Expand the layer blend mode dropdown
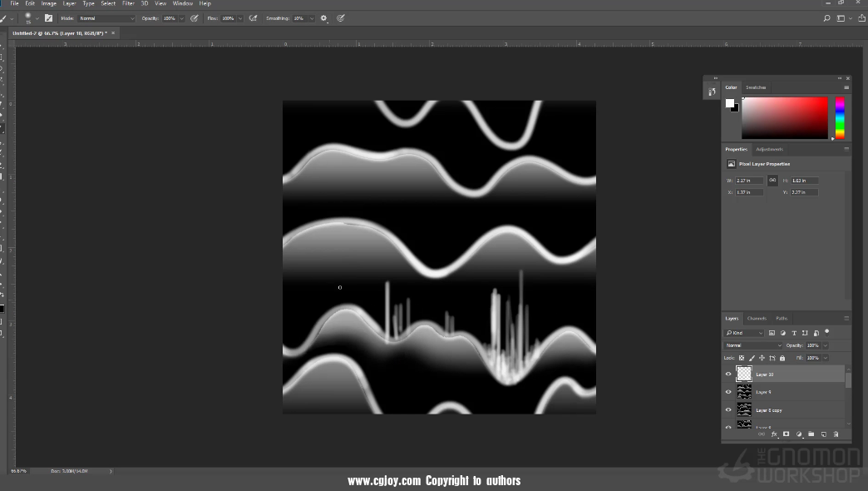This screenshot has width=868, height=491. point(753,345)
